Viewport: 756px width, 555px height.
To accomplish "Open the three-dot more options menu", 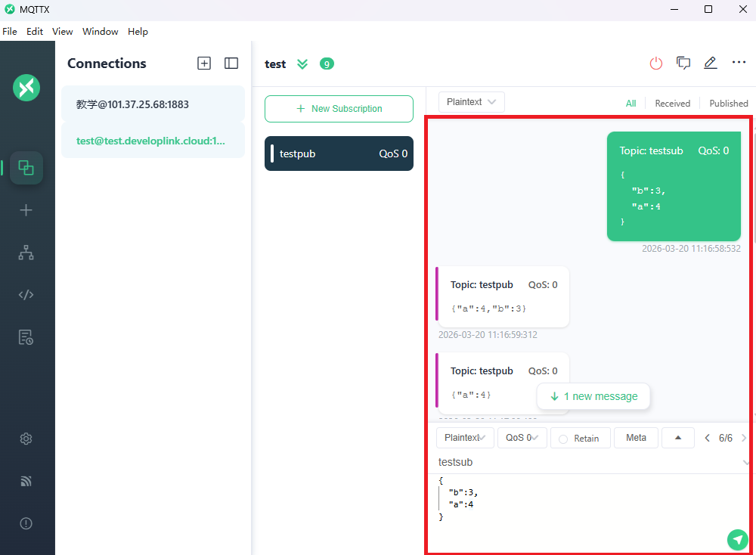I will [x=739, y=64].
